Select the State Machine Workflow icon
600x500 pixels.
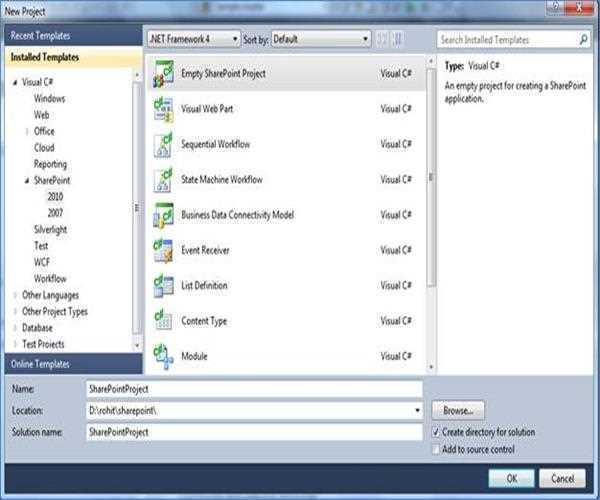click(163, 180)
